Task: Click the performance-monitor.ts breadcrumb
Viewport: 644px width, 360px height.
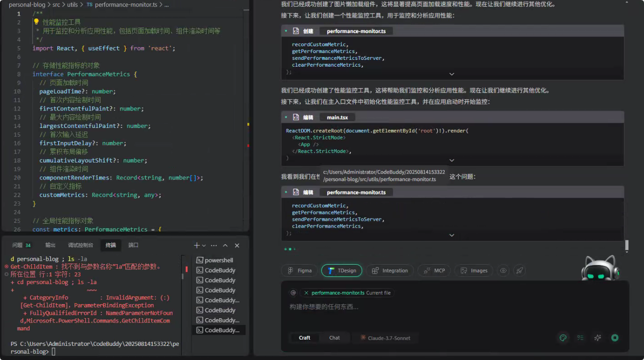Action: [126, 4]
